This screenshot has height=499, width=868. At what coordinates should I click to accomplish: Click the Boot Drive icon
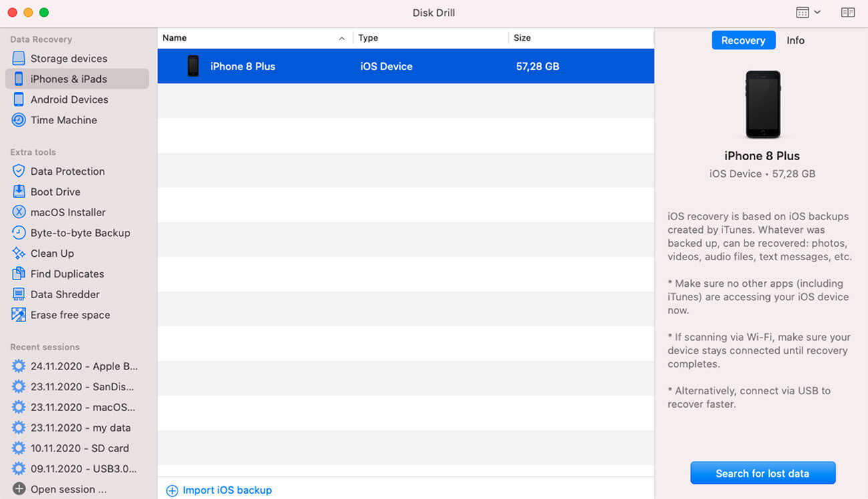point(19,191)
